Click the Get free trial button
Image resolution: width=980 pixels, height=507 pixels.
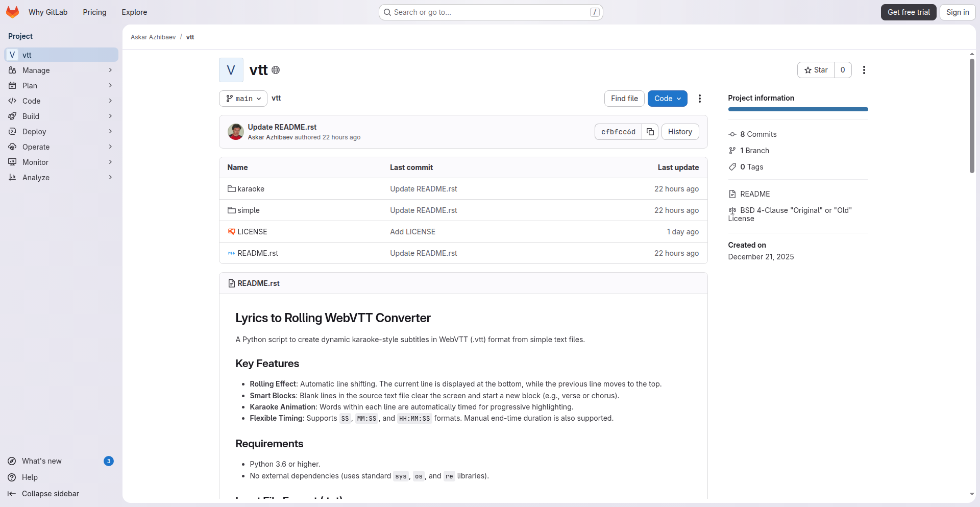909,12
